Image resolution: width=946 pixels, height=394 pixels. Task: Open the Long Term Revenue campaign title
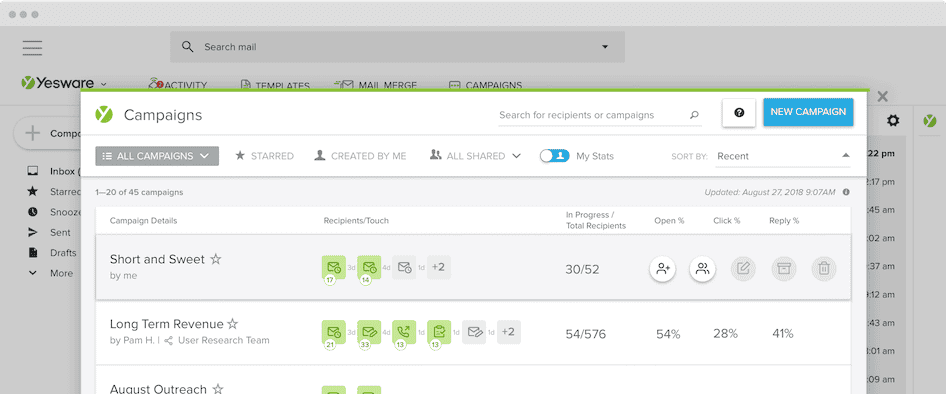pos(167,324)
